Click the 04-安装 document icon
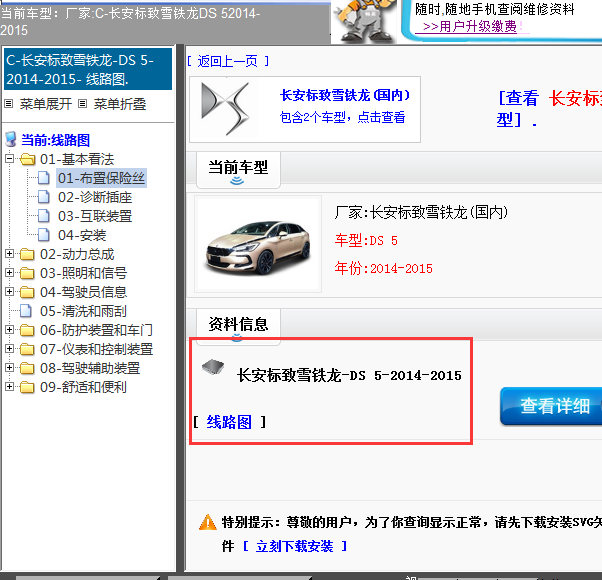Screen dimensions: 602x580 point(44,235)
